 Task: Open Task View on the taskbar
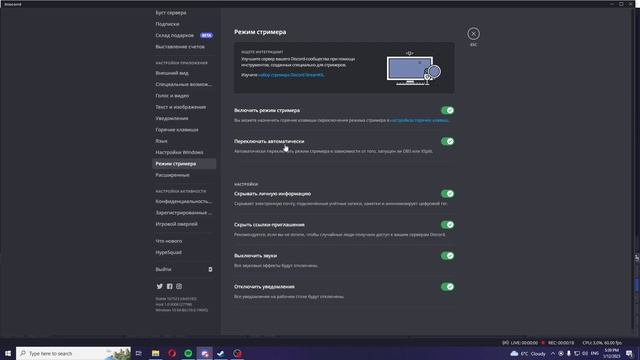[x=139, y=353]
